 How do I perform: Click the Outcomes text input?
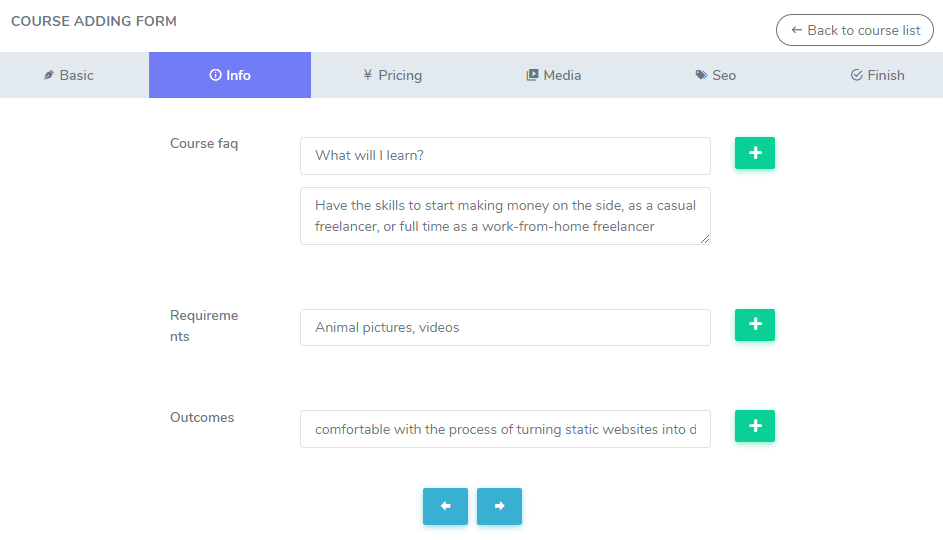(505, 429)
